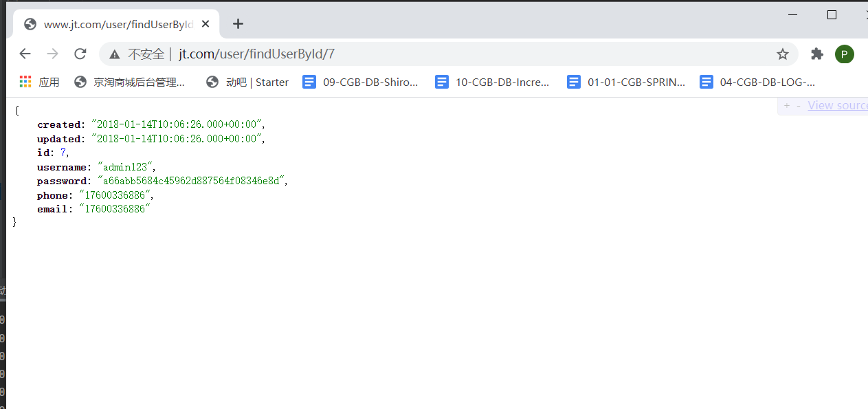Open the 京淘商城后台管理 bookmark
This screenshot has height=409, width=868.
[x=130, y=82]
